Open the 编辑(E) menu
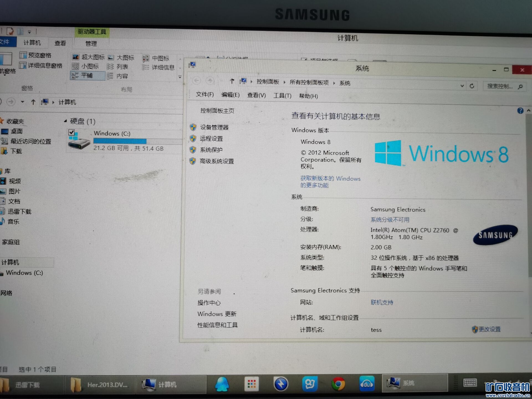The image size is (532, 399). point(230,95)
